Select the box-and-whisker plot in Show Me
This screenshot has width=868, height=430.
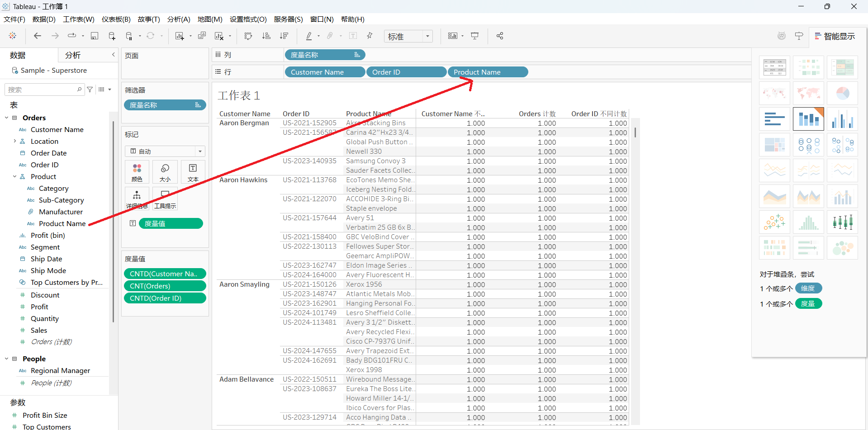842,222
